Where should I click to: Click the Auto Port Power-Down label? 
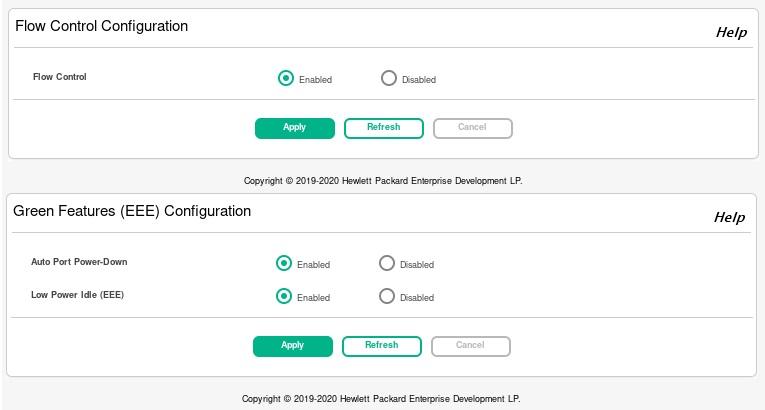click(x=79, y=262)
